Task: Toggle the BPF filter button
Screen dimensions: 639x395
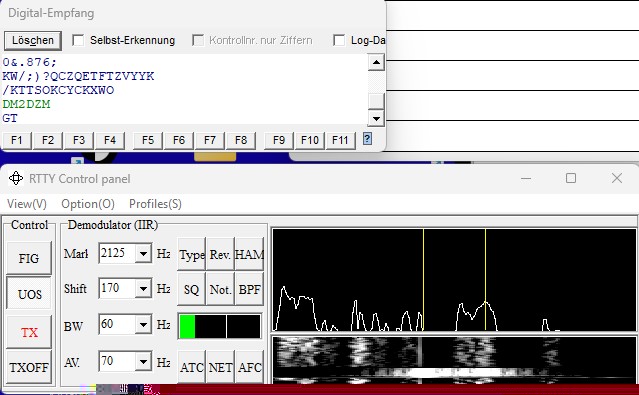Action: coord(249,289)
